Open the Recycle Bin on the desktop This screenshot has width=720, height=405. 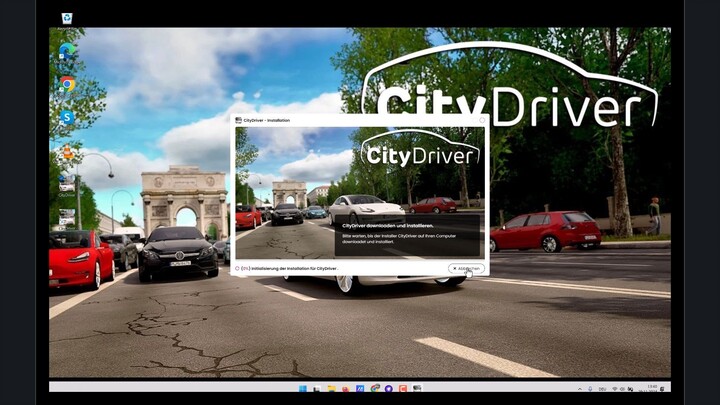[x=67, y=18]
